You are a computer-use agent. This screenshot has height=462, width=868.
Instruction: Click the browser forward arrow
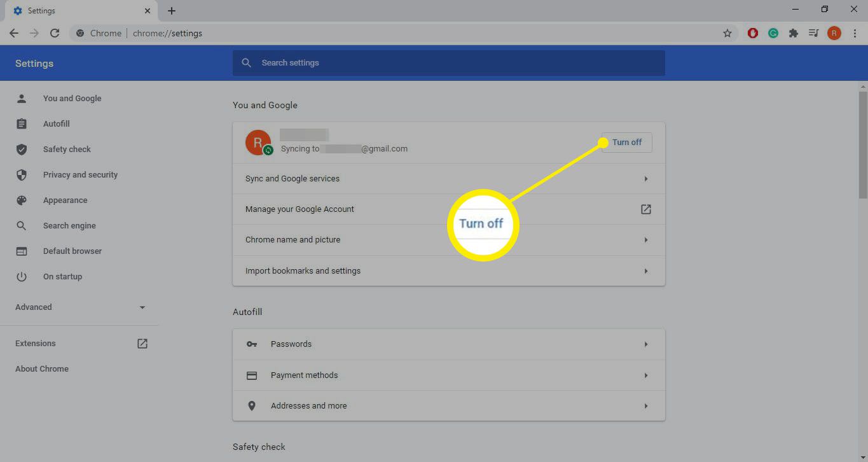[x=34, y=33]
